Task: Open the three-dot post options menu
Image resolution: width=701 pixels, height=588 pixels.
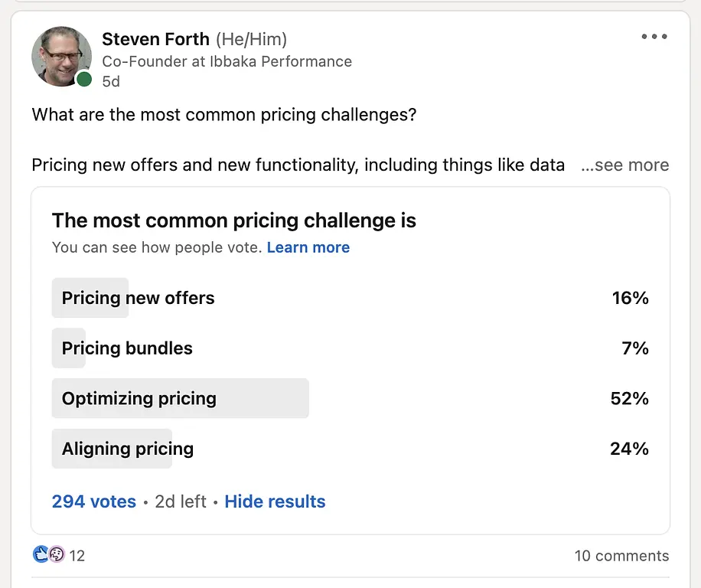Action: tap(654, 37)
